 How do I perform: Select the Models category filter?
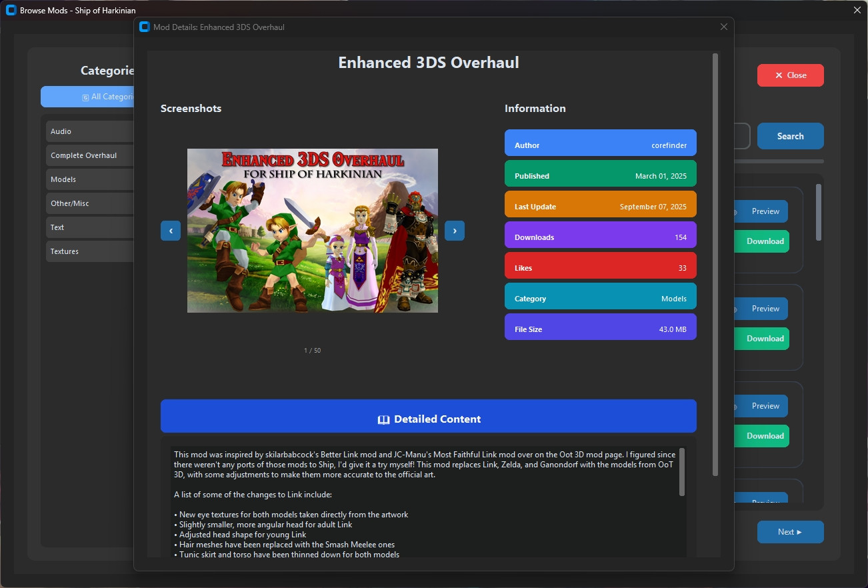click(x=90, y=179)
